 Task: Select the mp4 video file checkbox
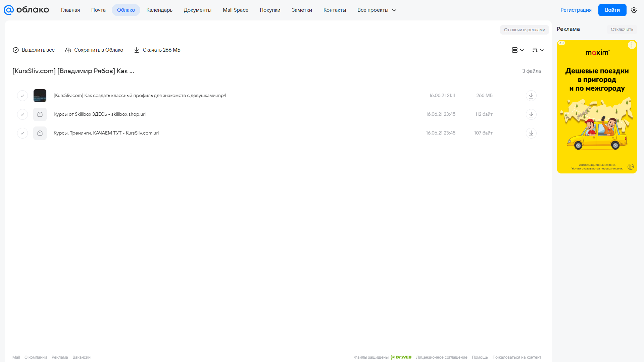click(x=22, y=96)
